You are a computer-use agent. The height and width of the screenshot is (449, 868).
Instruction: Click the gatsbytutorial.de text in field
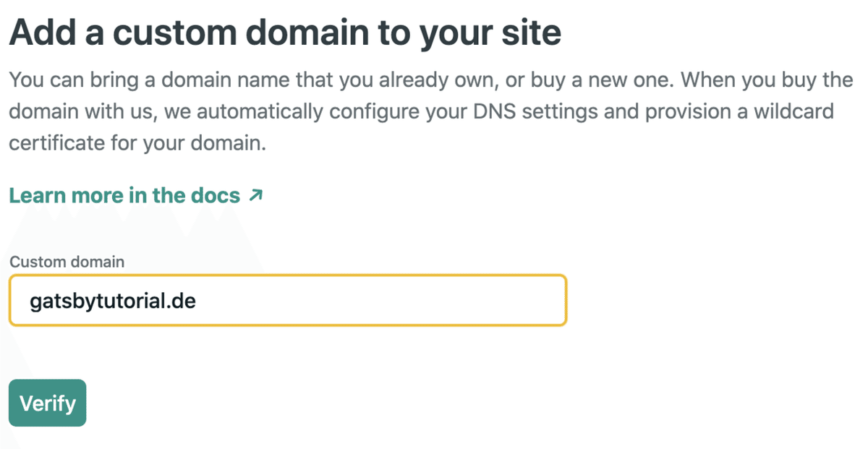tap(113, 300)
